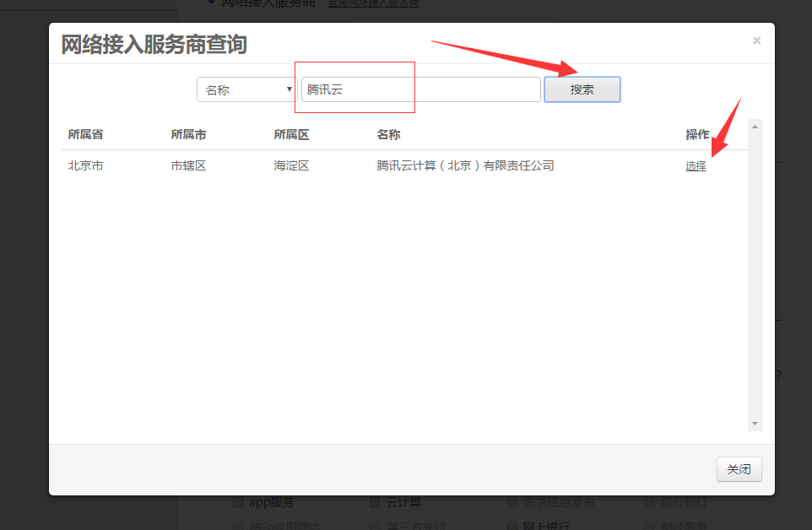Viewport: 812px width, 530px height.
Task: Click the search field containing 腾讯云
Action: 420,89
